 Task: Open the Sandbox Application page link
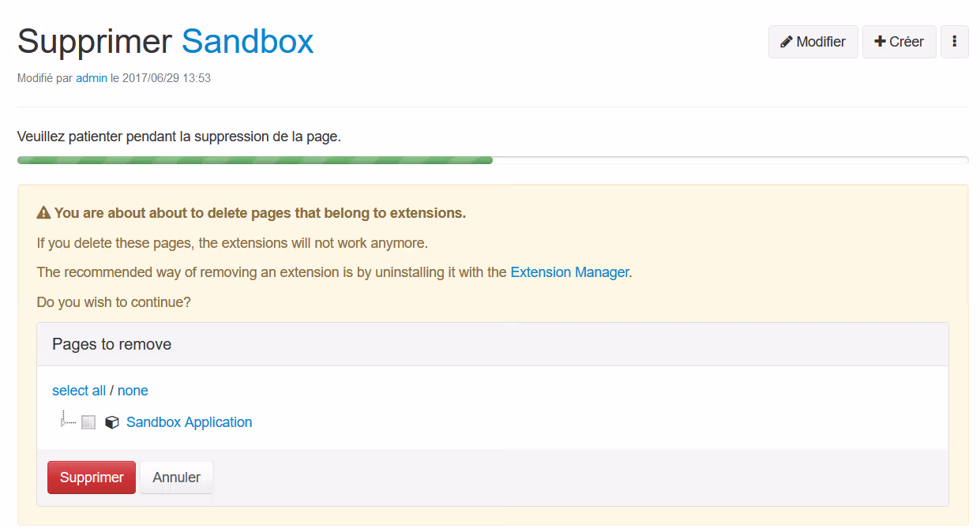click(189, 422)
